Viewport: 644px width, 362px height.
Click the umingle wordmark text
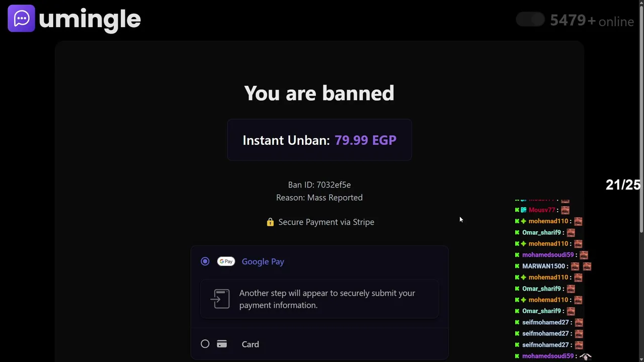(90, 20)
